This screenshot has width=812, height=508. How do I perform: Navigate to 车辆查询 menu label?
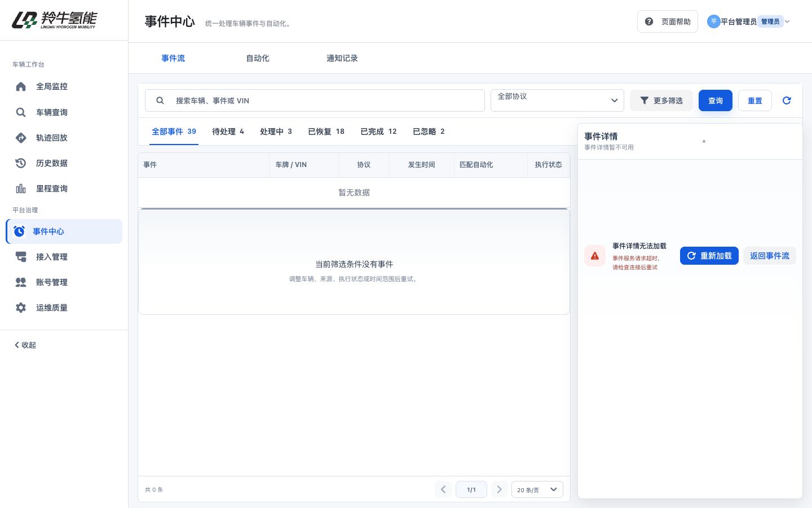[x=52, y=112]
